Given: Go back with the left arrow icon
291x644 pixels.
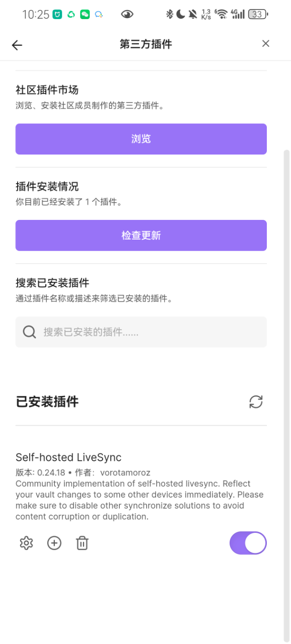Looking at the screenshot, I should (17, 45).
